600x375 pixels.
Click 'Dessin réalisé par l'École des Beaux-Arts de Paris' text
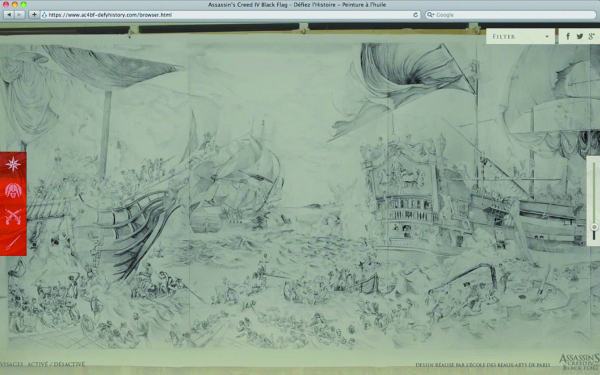tap(483, 365)
